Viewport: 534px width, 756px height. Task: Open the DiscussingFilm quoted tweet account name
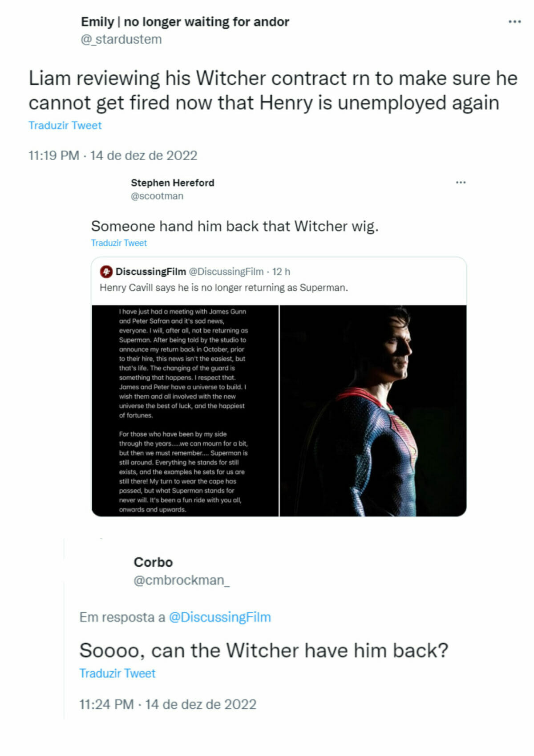click(151, 272)
